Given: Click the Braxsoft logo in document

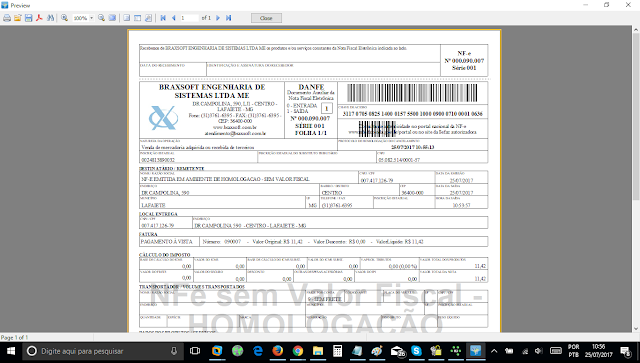Looking at the screenshot, I should tap(163, 118).
